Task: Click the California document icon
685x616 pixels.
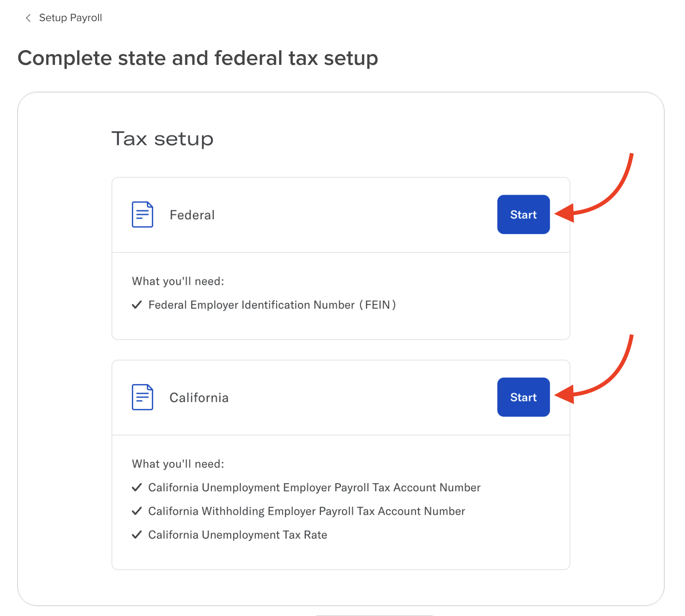Action: [142, 397]
